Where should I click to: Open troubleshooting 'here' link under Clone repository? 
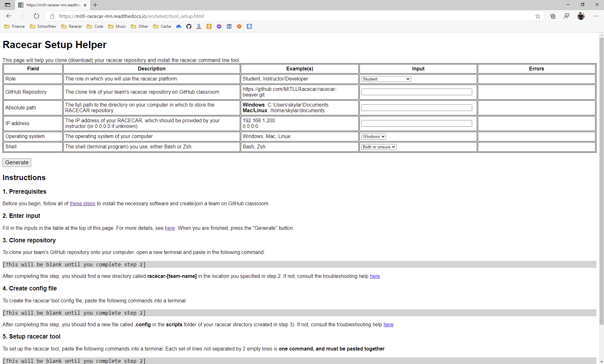click(x=375, y=276)
